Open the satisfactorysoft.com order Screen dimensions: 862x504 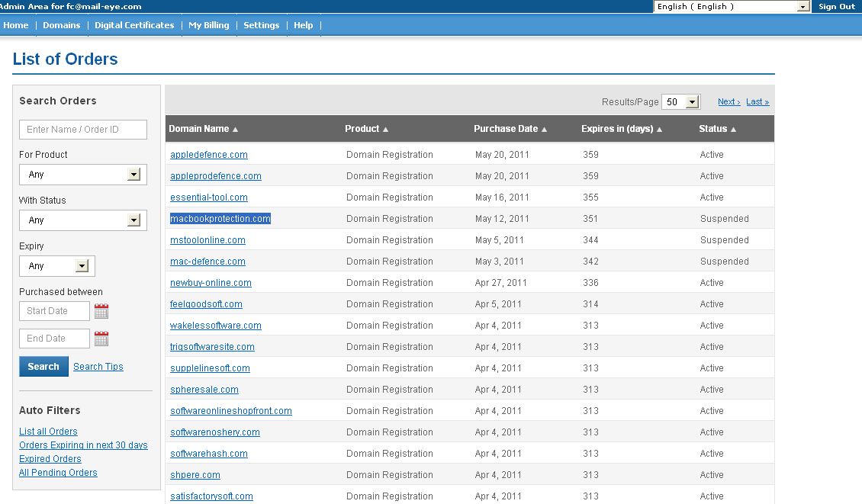(x=211, y=496)
